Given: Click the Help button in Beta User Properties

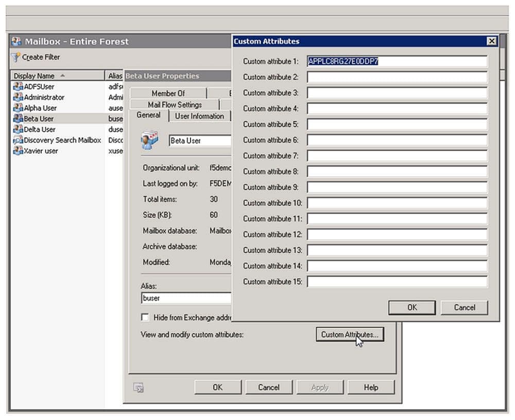Looking at the screenshot, I should pos(370,388).
